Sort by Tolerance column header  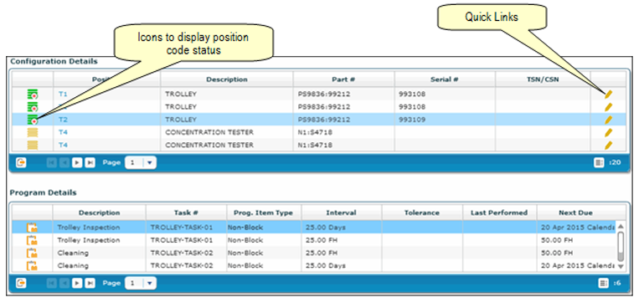coord(422,213)
